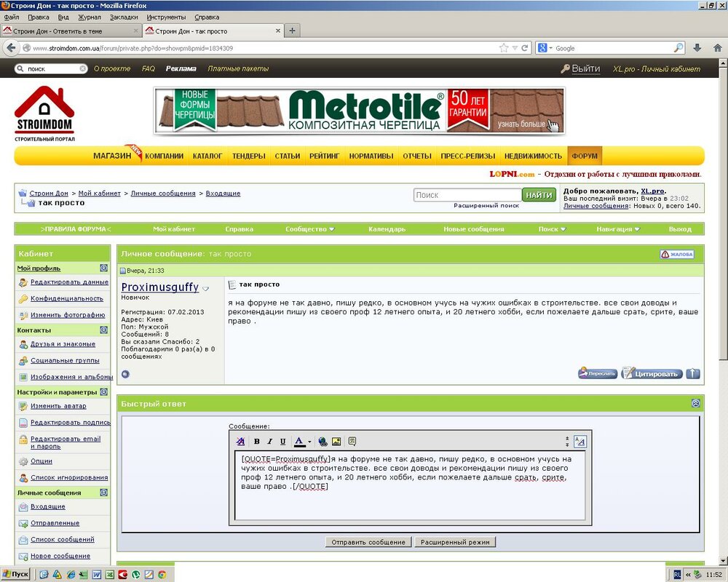The height and width of the screenshot is (582, 728).
Task: Click the editor size adjust arrows
Action: pyautogui.click(x=567, y=442)
